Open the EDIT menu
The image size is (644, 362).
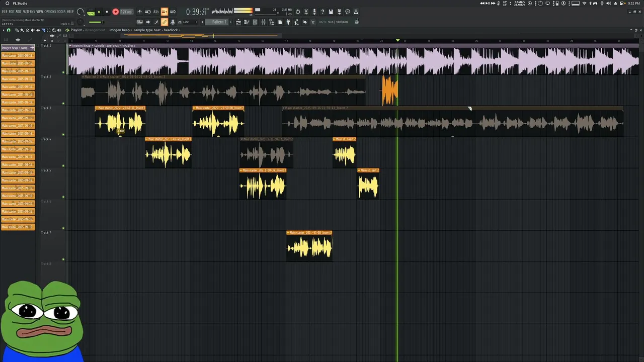click(12, 12)
